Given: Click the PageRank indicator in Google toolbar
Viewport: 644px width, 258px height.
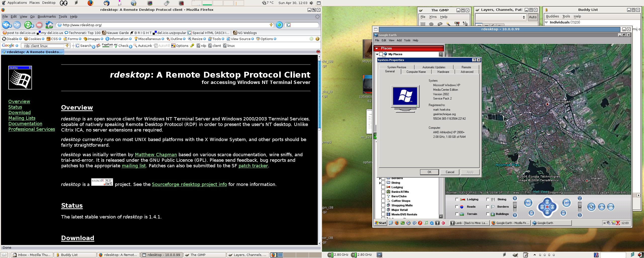Looking at the screenshot, I should (x=107, y=45).
